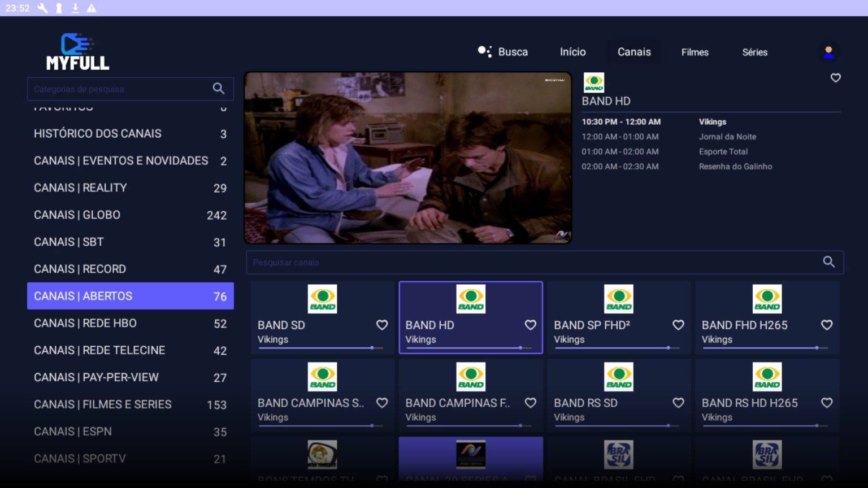Click the progress slider under BAND FHD H265
Viewport: 868px width, 488px height.
[x=767, y=348]
